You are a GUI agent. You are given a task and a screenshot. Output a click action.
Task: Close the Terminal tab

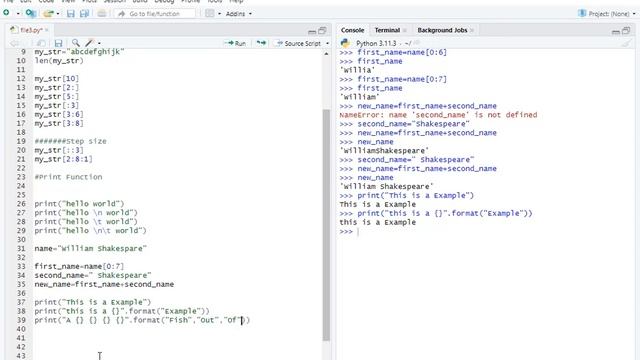404,30
